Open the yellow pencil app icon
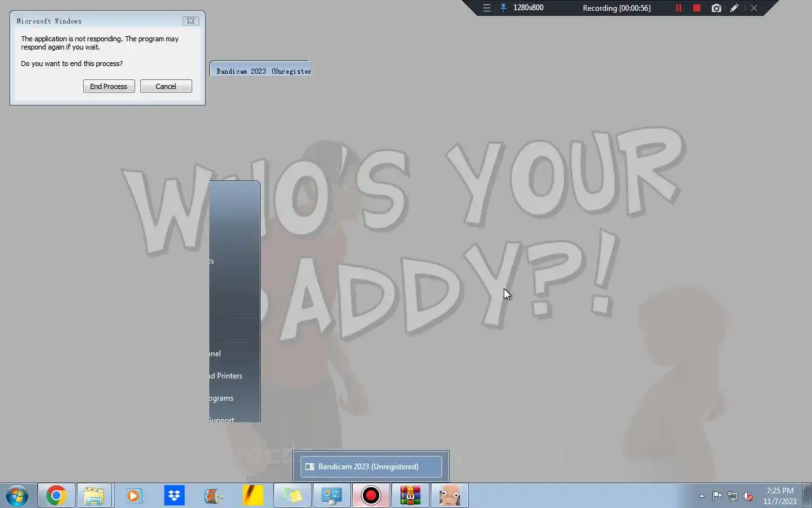Viewport: 812px width, 508px height. 252,495
